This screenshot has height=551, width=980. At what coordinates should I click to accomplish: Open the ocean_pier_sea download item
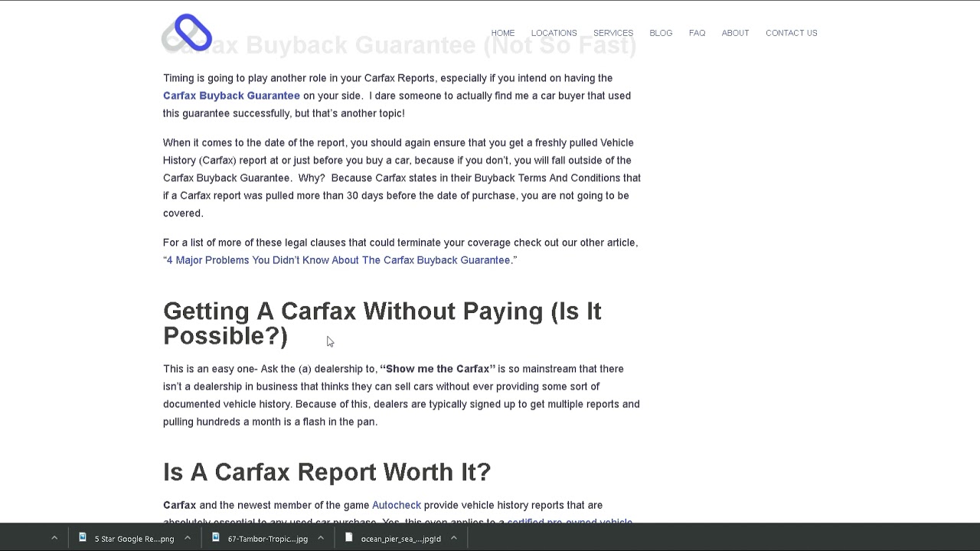pos(401,539)
